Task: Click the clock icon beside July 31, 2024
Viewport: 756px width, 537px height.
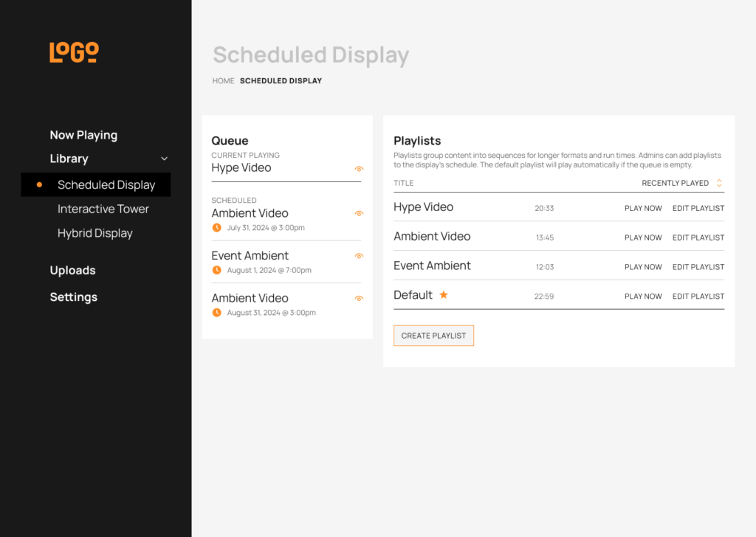Action: 217,228
